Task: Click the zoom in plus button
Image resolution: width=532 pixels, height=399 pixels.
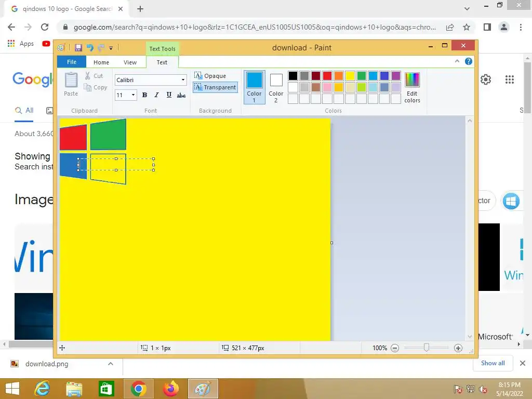Action: (458, 348)
